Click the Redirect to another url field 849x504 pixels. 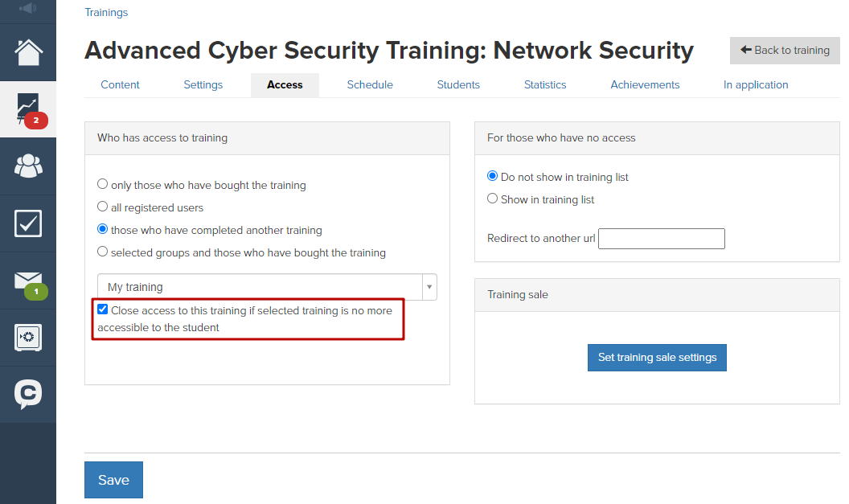coord(661,239)
